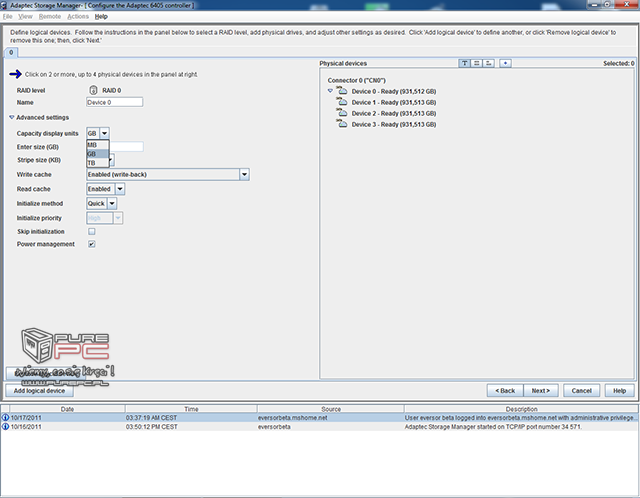Select Device 1 drive icon
The height and width of the screenshot is (498, 640).
click(x=342, y=102)
